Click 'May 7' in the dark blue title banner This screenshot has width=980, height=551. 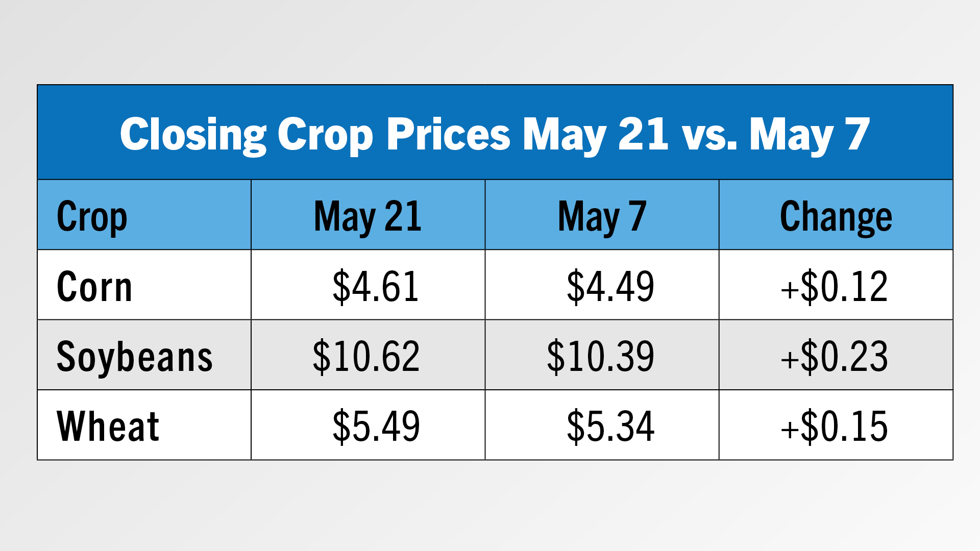point(809,134)
